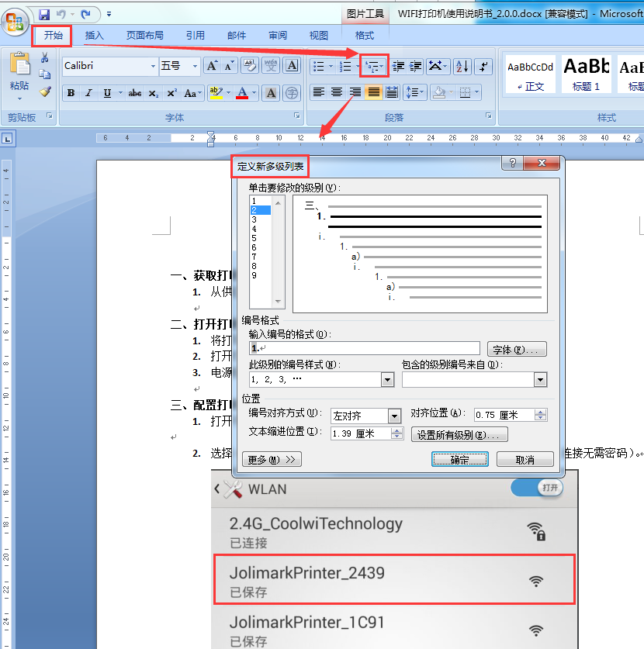Paste clipboard contents with 粘贴 icon
The width and height of the screenshot is (644, 649).
click(19, 64)
